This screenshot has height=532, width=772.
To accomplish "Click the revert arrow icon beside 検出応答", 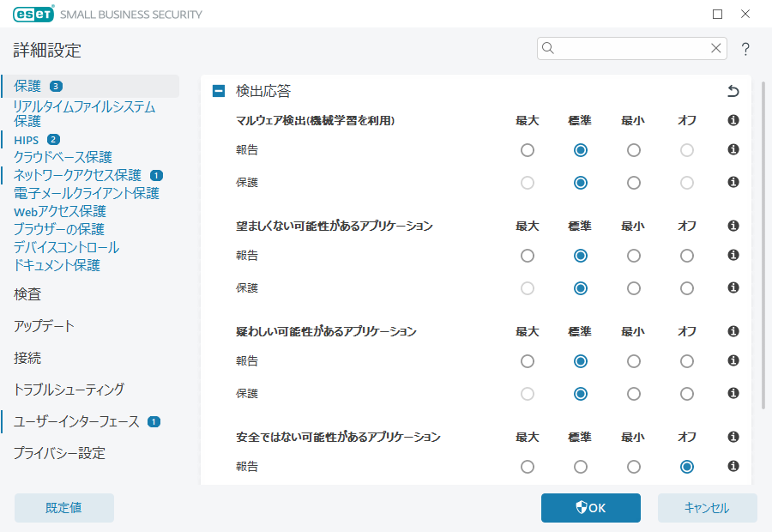I will (733, 91).
